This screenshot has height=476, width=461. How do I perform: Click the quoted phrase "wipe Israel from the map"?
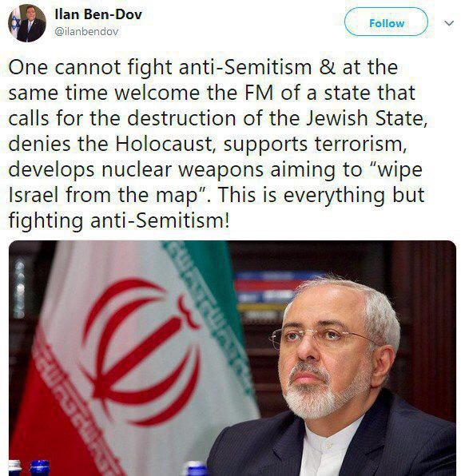(x=215, y=182)
